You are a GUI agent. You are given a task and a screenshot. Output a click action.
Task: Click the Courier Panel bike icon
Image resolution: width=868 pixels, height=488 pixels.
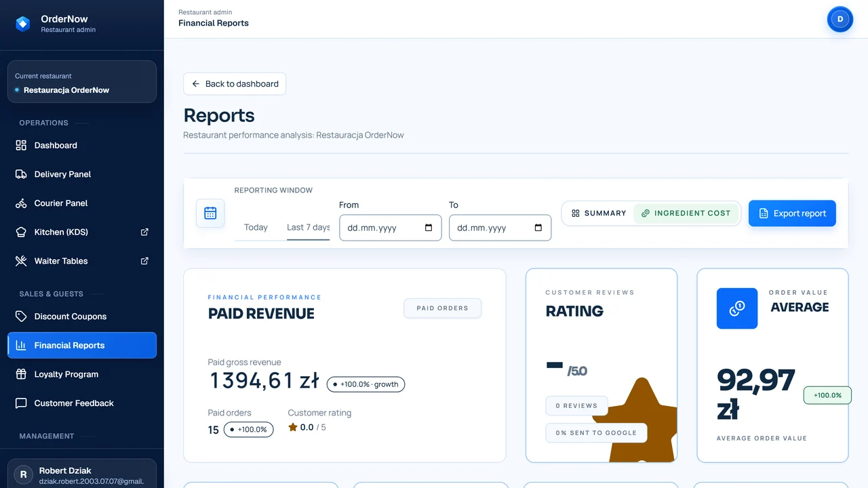tap(21, 203)
